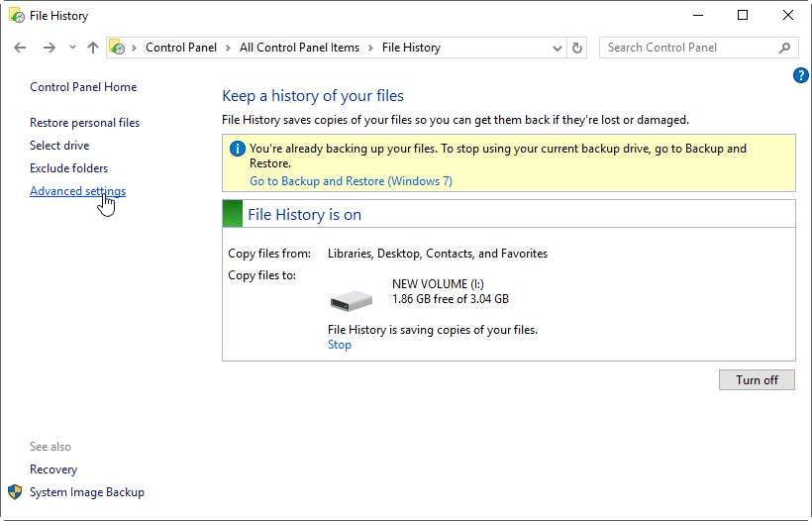Open Select drive from the sidebar

[59, 146]
